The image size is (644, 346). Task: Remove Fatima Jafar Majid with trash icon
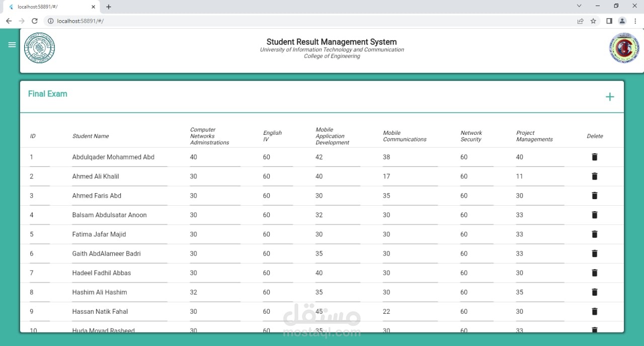(594, 234)
